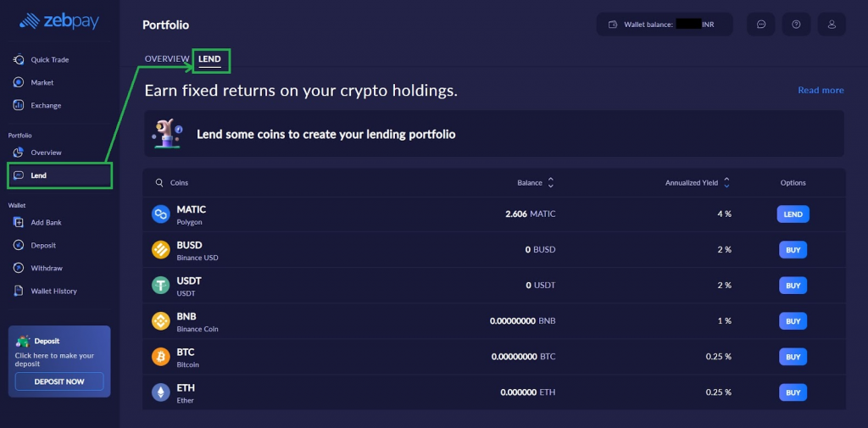Open the chat support icon in header
Screen dimensions: 868x428
coord(760,25)
